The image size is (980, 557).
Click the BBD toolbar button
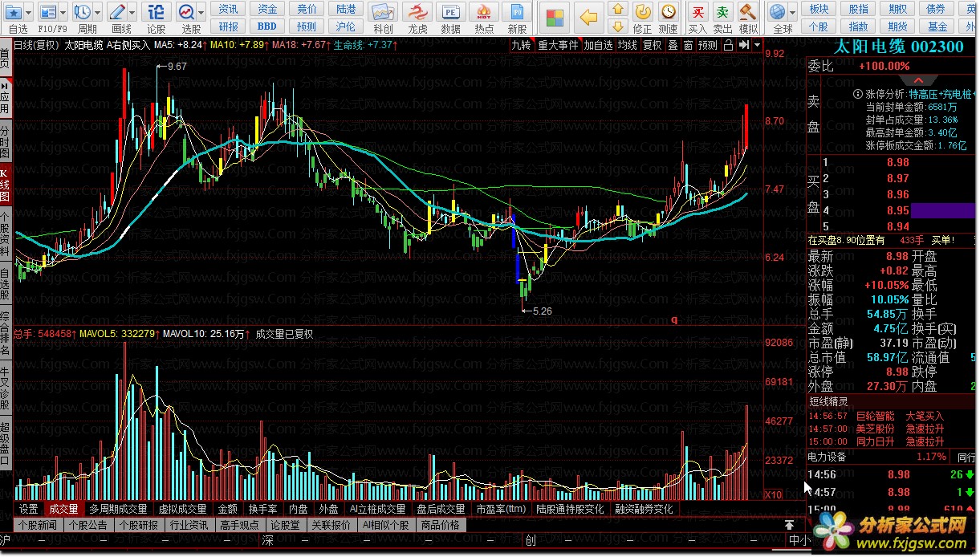pyautogui.click(x=267, y=26)
